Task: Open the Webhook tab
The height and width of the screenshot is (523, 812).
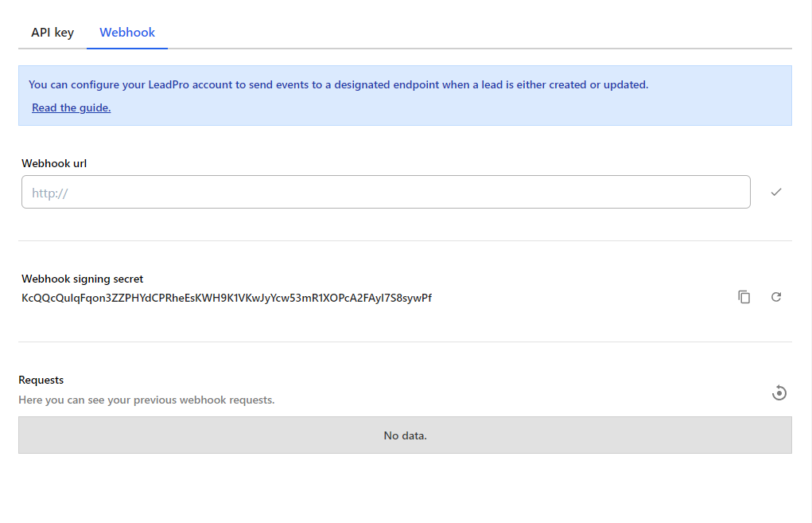Action: [126, 32]
